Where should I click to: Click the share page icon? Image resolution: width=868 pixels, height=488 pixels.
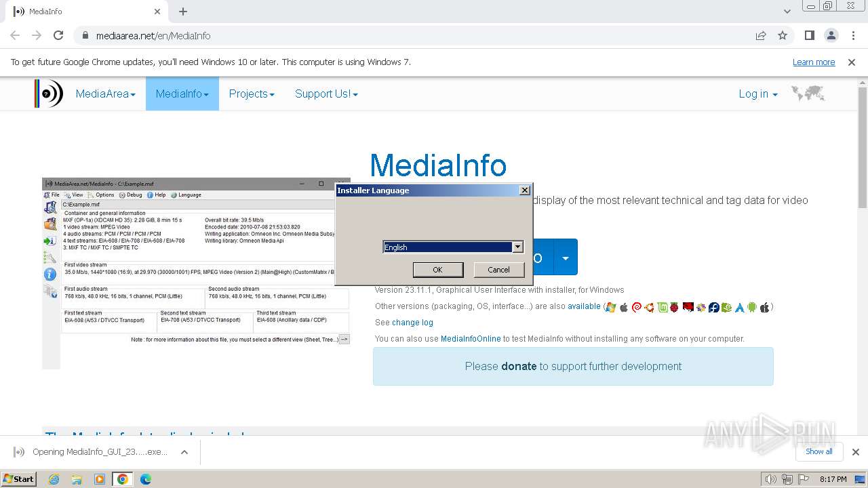[x=761, y=35]
